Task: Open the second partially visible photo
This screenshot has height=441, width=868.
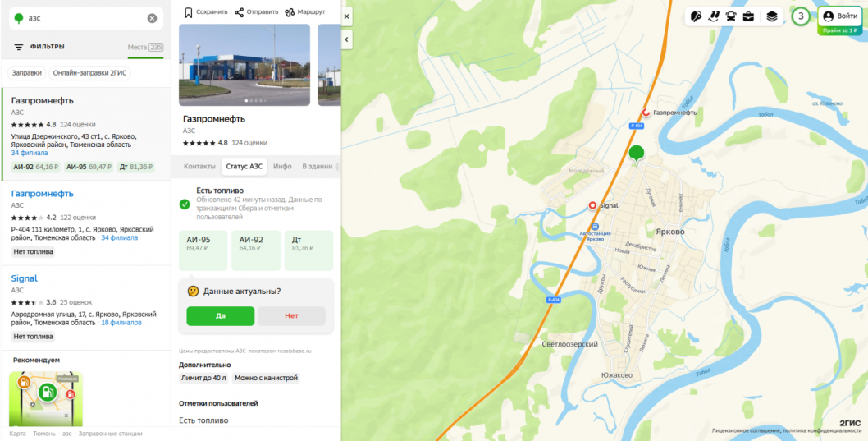Action: (x=329, y=65)
